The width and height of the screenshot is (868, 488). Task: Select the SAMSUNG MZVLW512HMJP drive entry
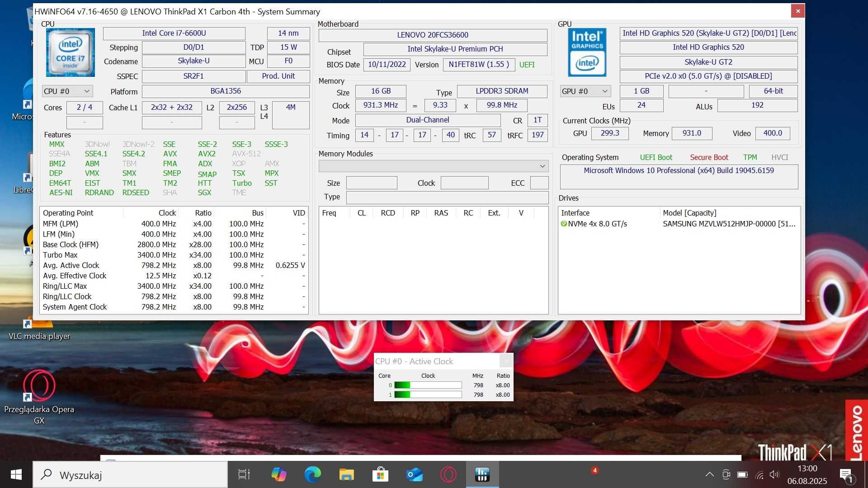[729, 224]
